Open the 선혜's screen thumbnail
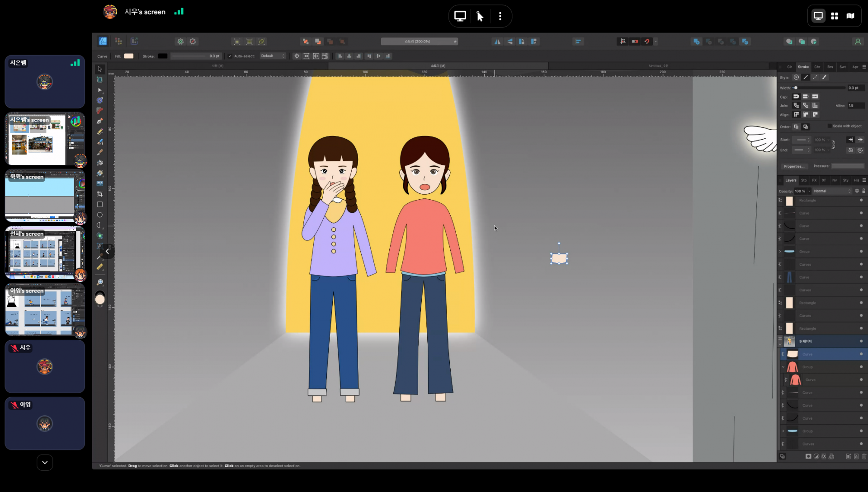Image resolution: width=868 pixels, height=492 pixels. 45,253
